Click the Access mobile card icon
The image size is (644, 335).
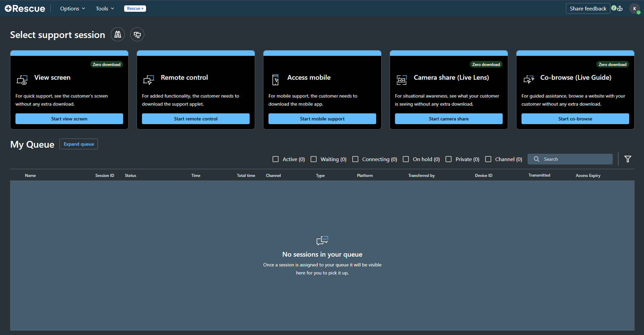tap(276, 80)
